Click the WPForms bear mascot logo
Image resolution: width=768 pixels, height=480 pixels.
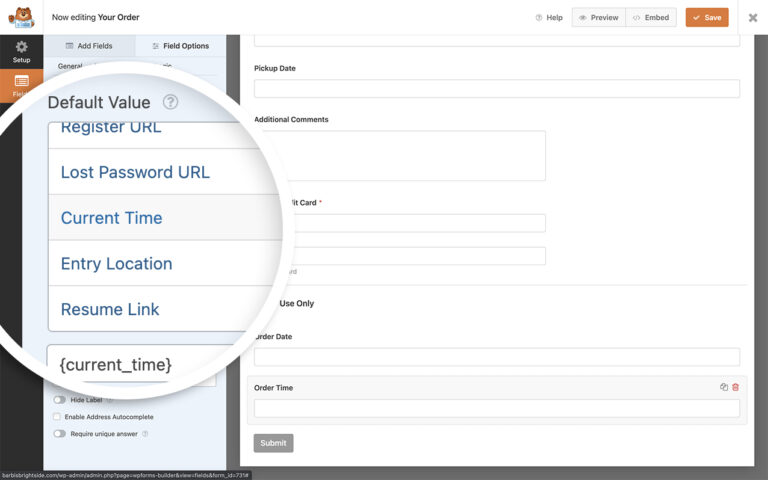point(22,18)
